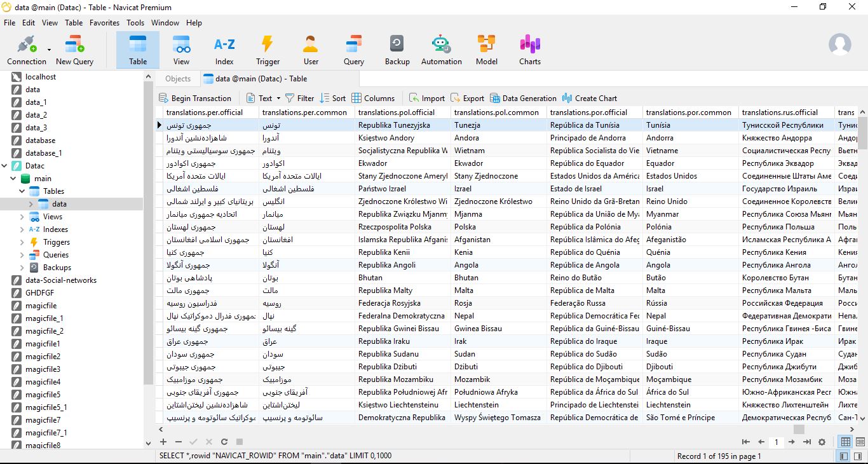Open the Trigger objects view
Viewport: 868px width, 464px height.
tap(268, 50)
